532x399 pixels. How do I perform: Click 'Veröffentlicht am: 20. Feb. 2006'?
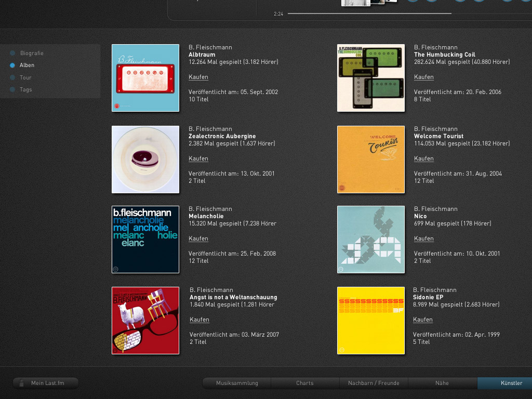click(x=458, y=92)
